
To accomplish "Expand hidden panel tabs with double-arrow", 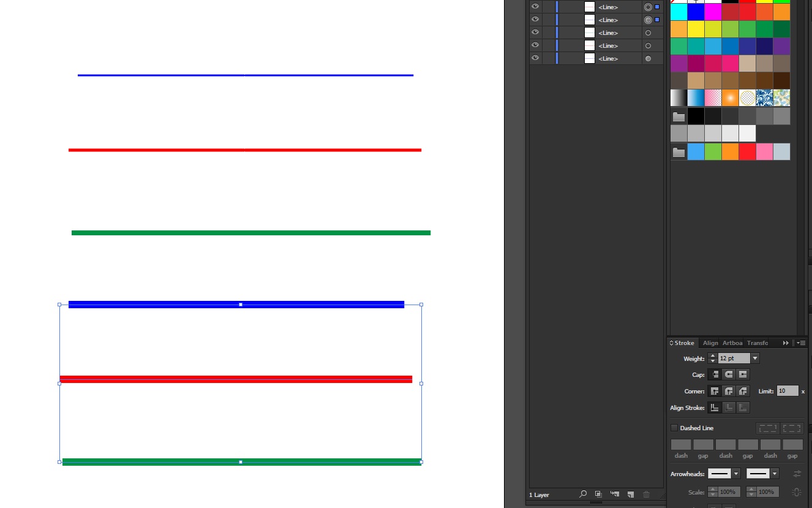I will [786, 343].
